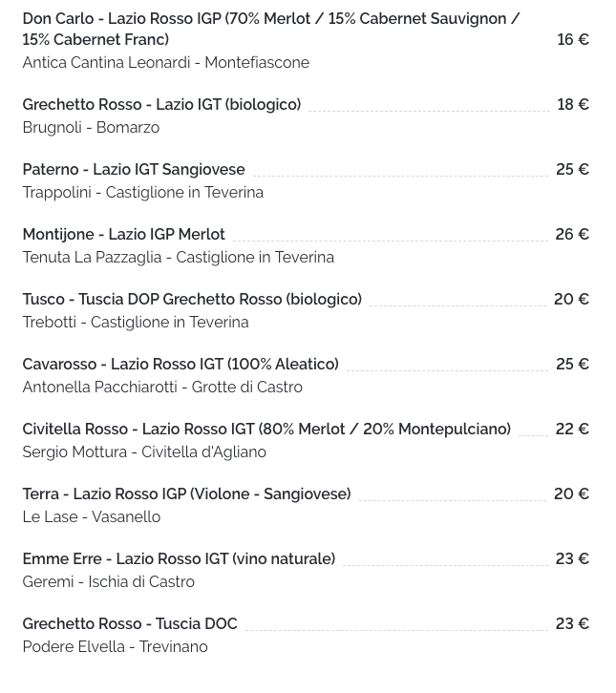Click Podere Elvella - Trevinano producer

click(115, 647)
